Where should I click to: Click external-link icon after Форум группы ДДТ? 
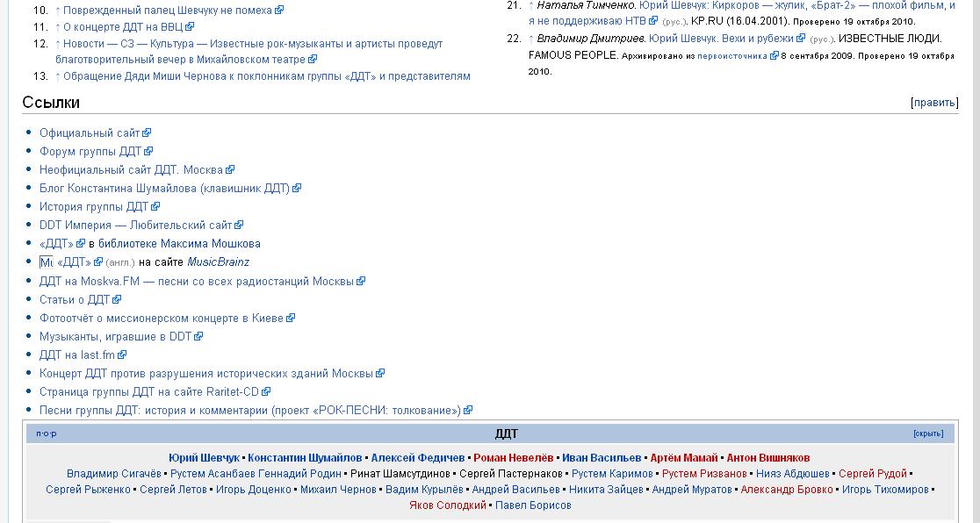pos(148,152)
